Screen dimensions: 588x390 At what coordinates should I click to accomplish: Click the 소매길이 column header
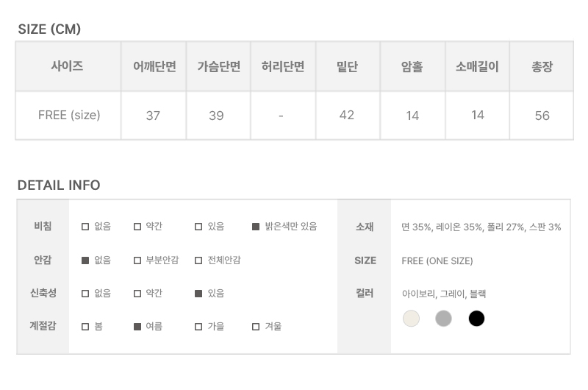(x=477, y=66)
